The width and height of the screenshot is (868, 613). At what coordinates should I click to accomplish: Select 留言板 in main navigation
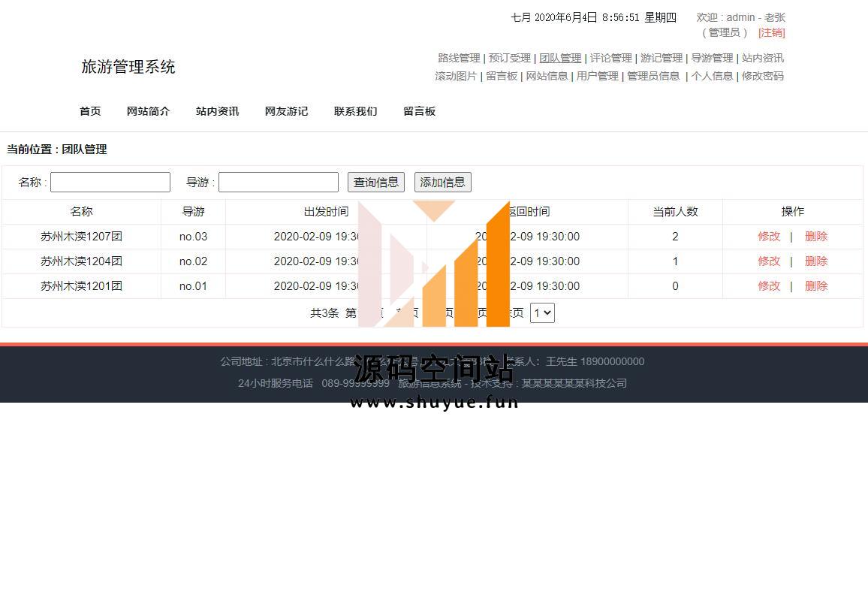pyautogui.click(x=419, y=111)
